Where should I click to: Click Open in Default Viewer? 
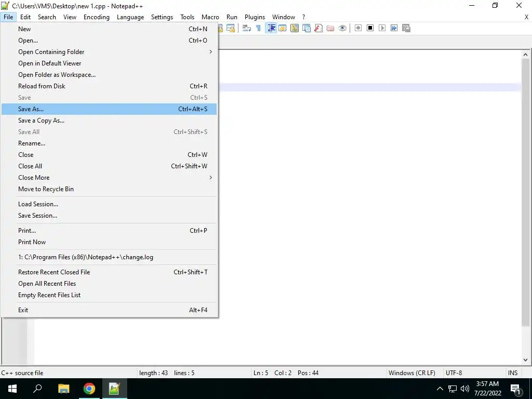click(109, 63)
